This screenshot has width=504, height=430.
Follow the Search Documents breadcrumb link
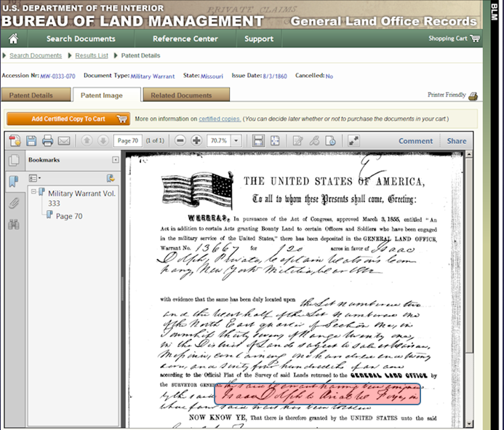tap(36, 55)
